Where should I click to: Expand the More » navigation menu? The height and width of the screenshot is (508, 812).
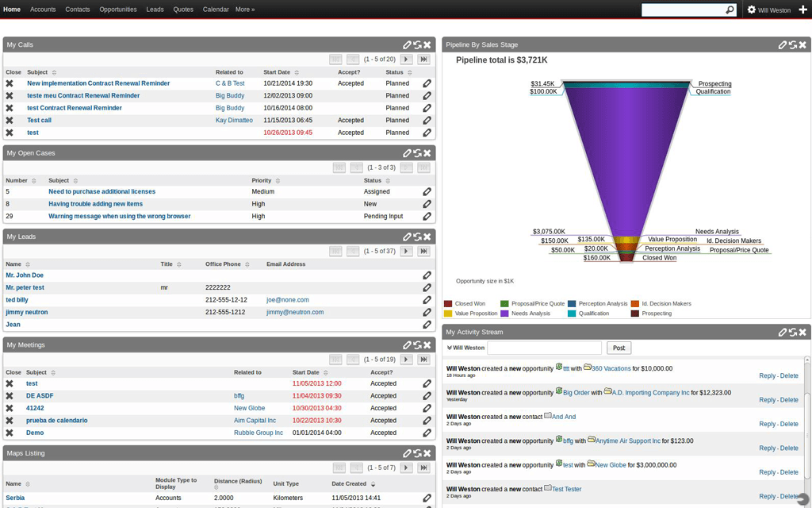tap(245, 10)
